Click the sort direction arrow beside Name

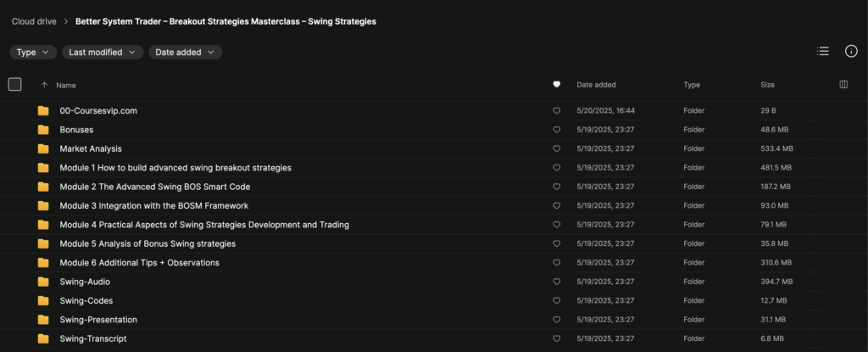(x=44, y=85)
